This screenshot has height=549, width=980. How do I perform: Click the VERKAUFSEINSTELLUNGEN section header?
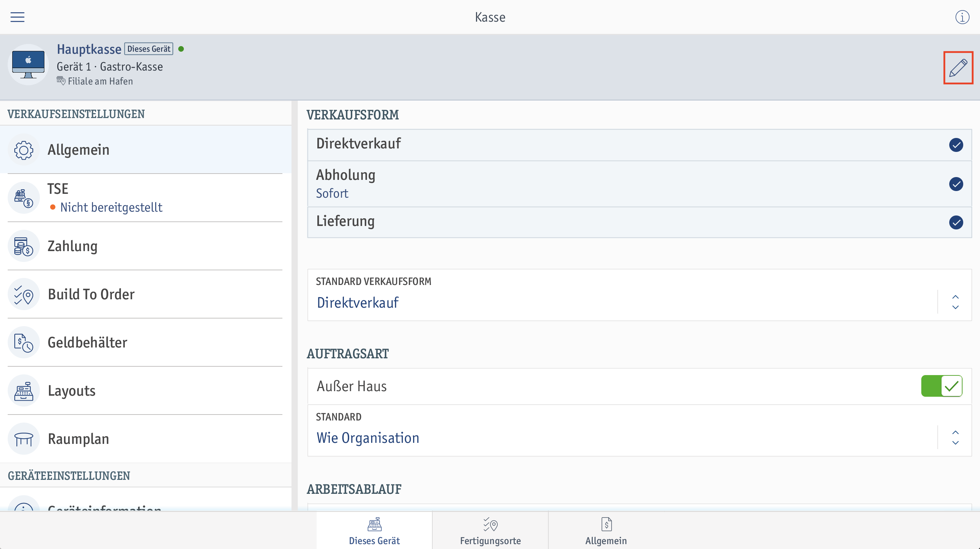(x=76, y=114)
